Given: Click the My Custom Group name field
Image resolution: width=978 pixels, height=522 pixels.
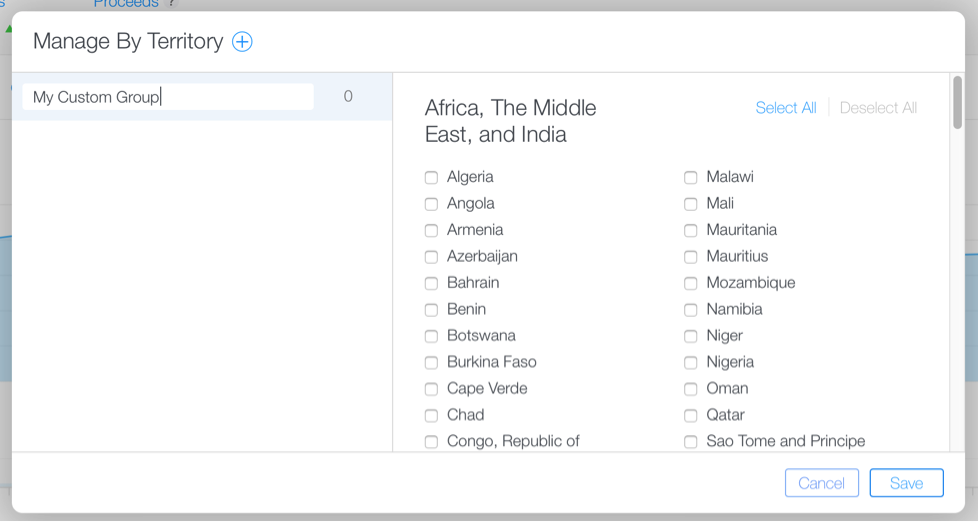Looking at the screenshot, I should [x=167, y=97].
